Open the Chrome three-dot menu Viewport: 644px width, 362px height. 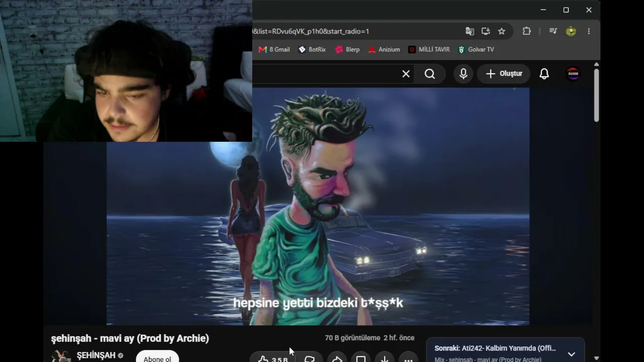[589, 31]
